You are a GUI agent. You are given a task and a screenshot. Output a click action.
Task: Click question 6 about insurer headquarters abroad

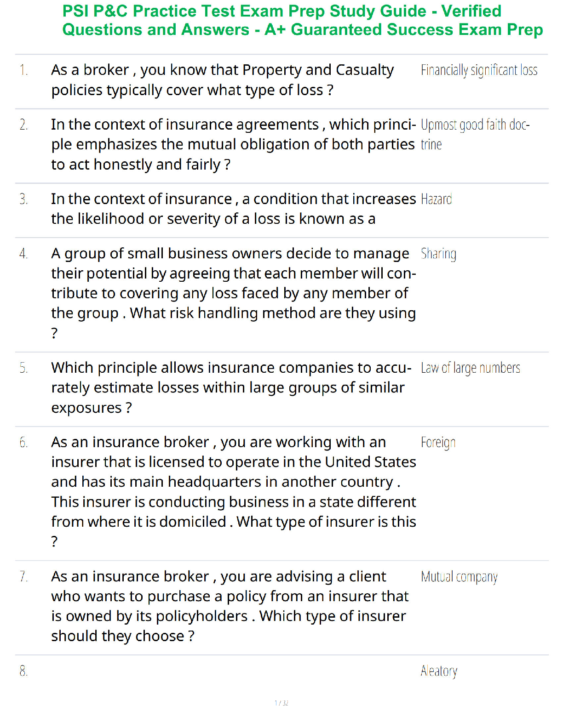tap(234, 492)
